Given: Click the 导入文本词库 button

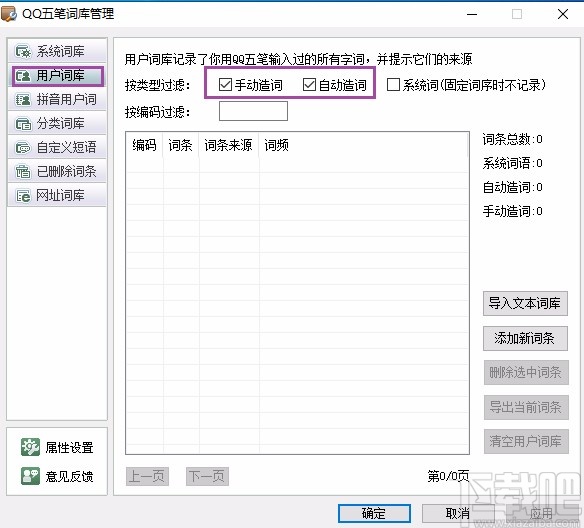Looking at the screenshot, I should 525,303.
